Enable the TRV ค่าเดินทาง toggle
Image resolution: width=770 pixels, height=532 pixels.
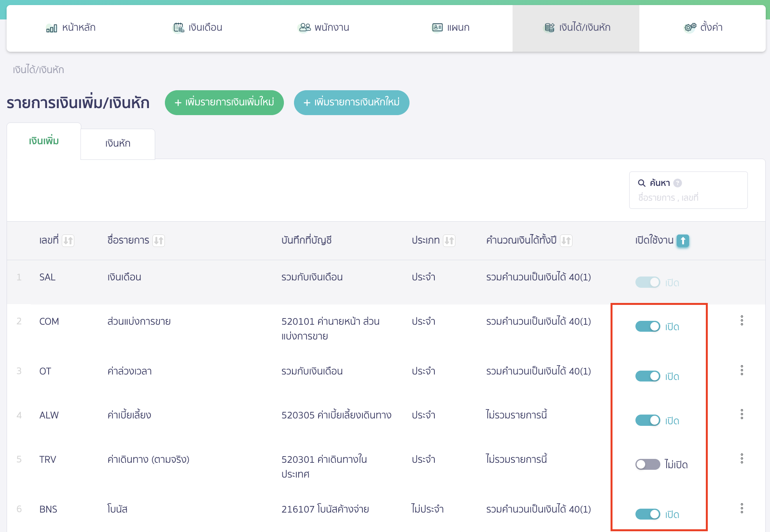[647, 464]
